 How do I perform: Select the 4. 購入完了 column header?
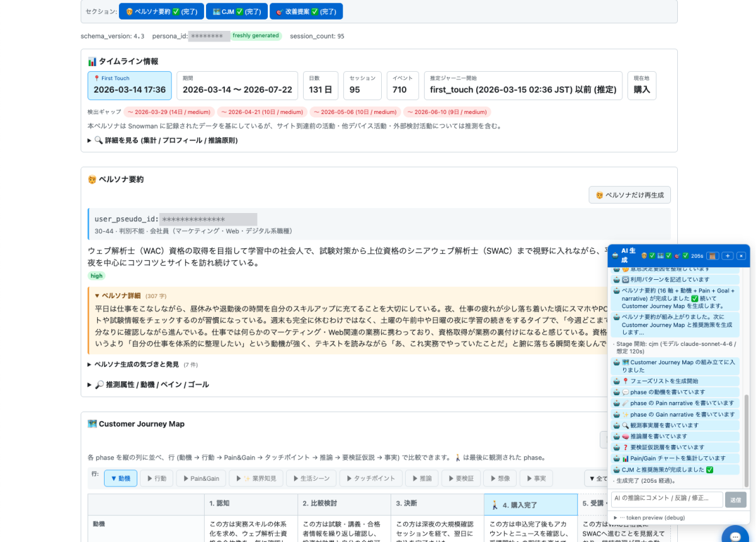[x=530, y=504]
